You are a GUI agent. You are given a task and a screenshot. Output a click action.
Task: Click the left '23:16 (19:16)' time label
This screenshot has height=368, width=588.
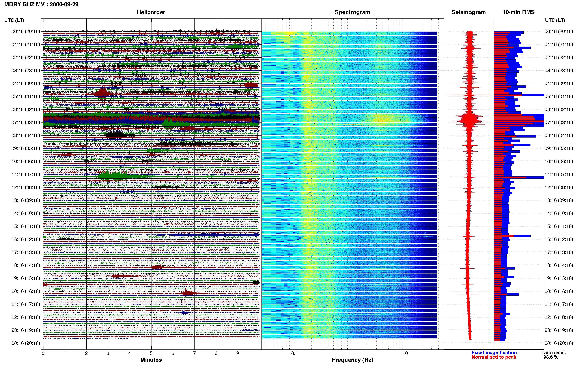pos(26,330)
